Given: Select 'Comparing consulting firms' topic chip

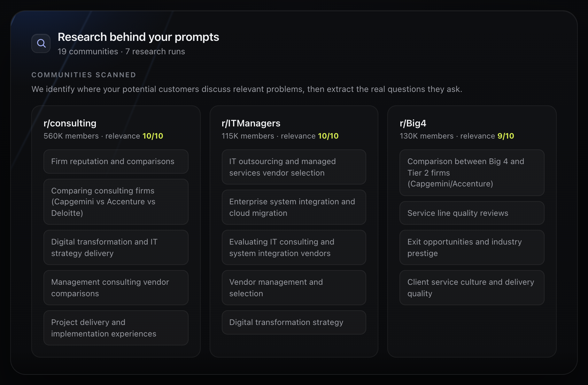Looking at the screenshot, I should 116,202.
